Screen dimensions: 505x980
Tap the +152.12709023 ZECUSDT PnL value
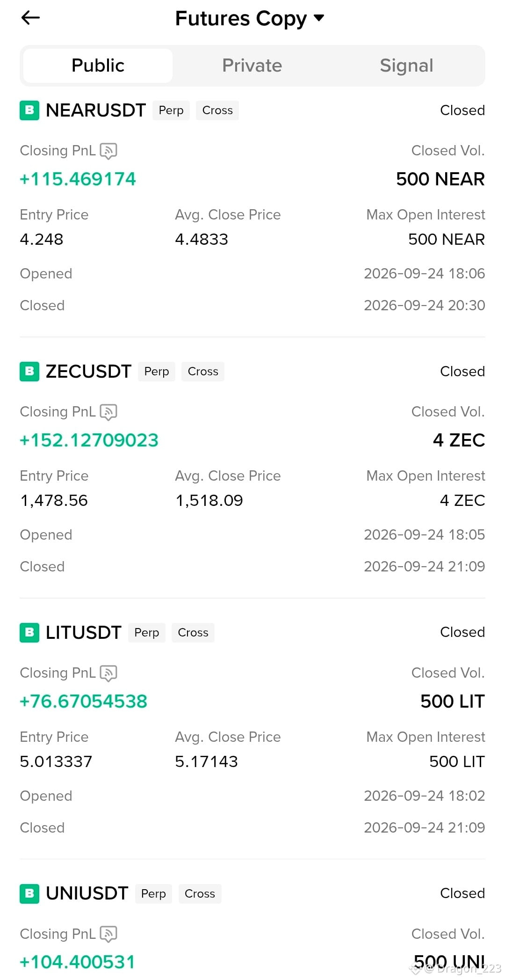click(x=89, y=440)
